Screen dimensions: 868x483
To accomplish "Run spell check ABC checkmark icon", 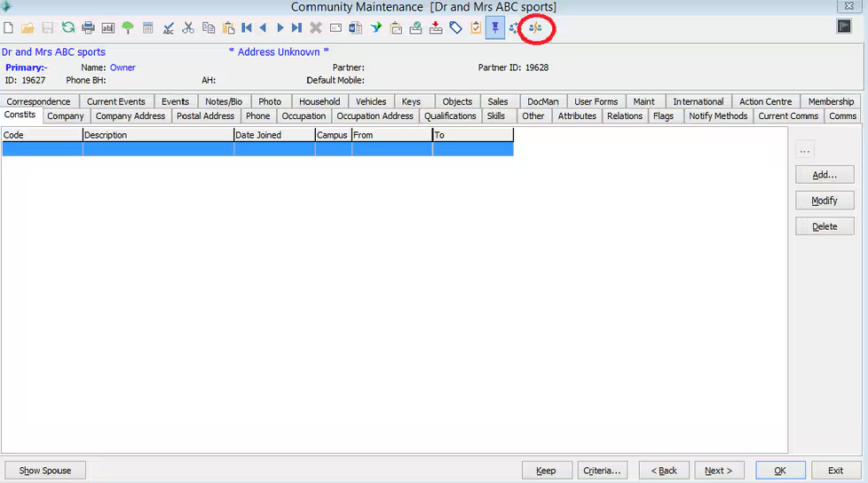I will (x=169, y=28).
